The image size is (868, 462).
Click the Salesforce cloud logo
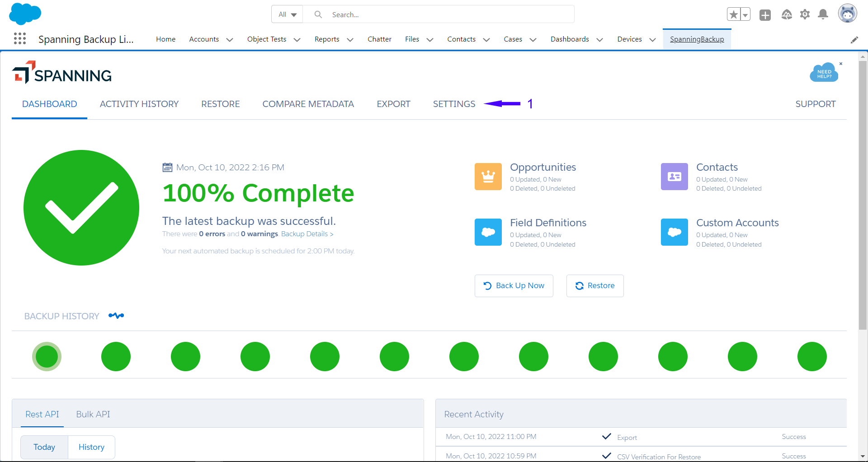pyautogui.click(x=25, y=14)
